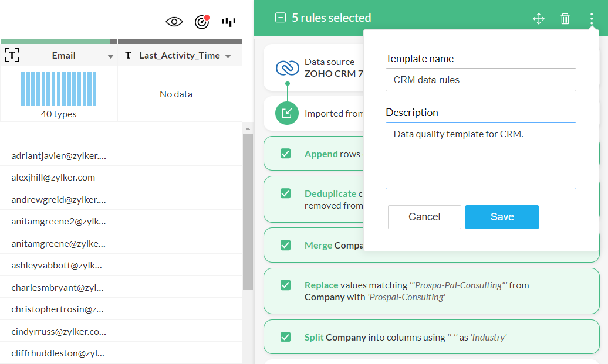608x364 pixels.
Task: Open the Email column dropdown arrow
Action: pyautogui.click(x=110, y=56)
